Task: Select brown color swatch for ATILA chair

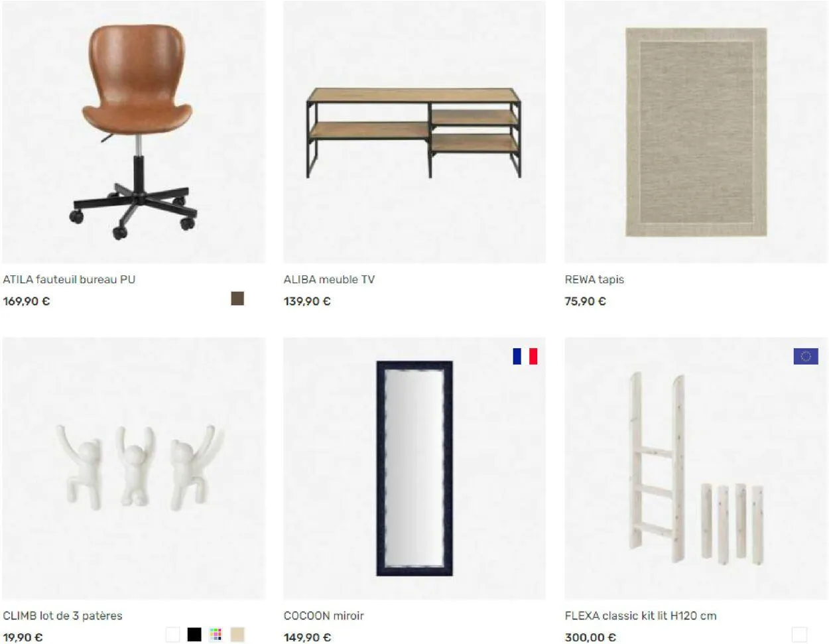Action: coord(237,298)
